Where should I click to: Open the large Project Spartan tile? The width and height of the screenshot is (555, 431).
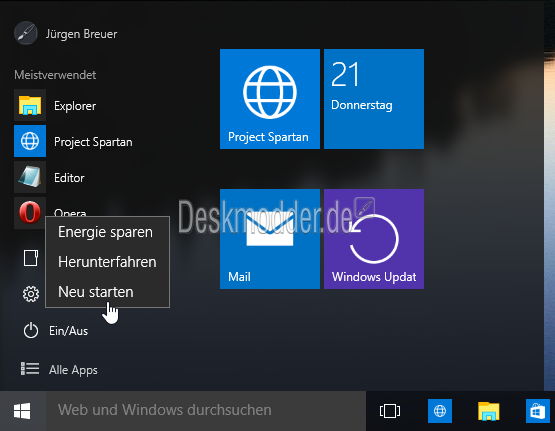pos(270,99)
